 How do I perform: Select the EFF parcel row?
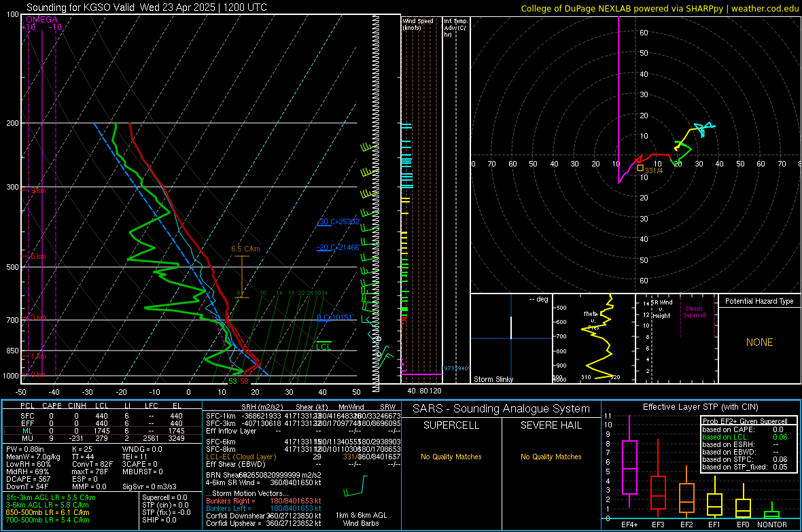(103, 423)
